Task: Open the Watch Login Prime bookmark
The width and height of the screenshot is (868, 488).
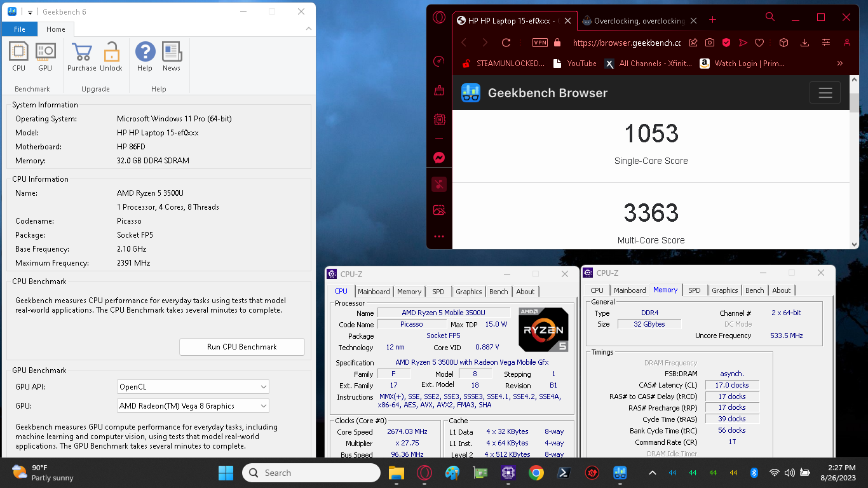Action: [x=742, y=64]
